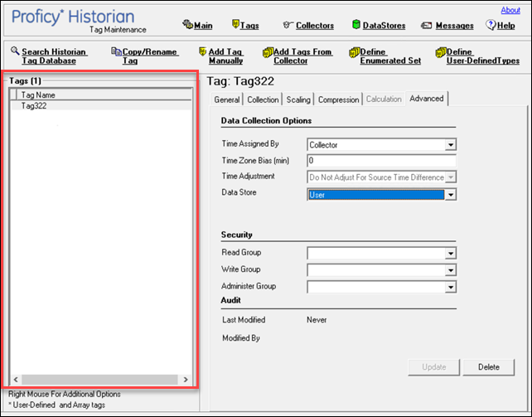Switch to the Collection tab
The image size is (532, 417).
click(263, 99)
